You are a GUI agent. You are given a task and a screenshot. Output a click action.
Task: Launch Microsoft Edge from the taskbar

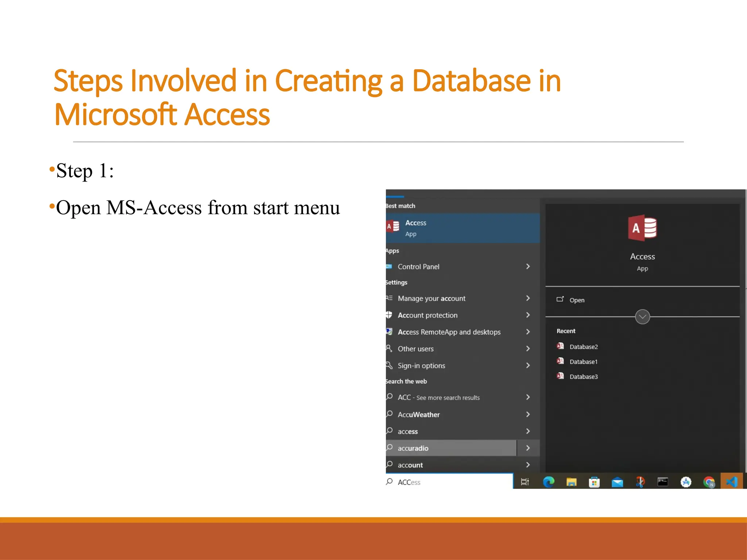point(548,482)
